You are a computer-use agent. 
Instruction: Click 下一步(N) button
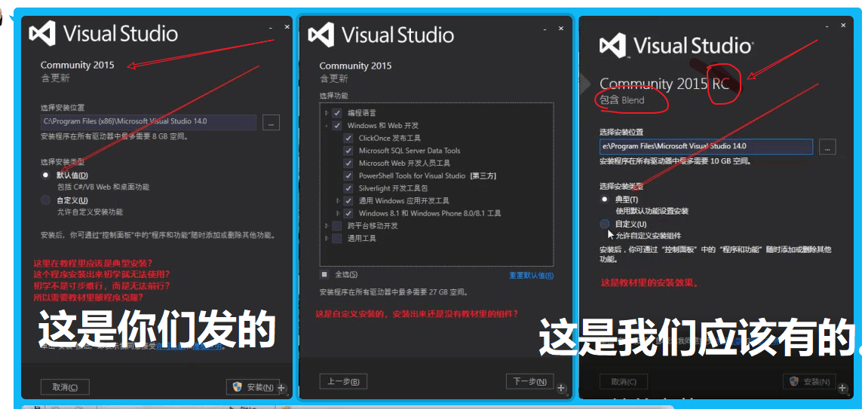tap(529, 381)
